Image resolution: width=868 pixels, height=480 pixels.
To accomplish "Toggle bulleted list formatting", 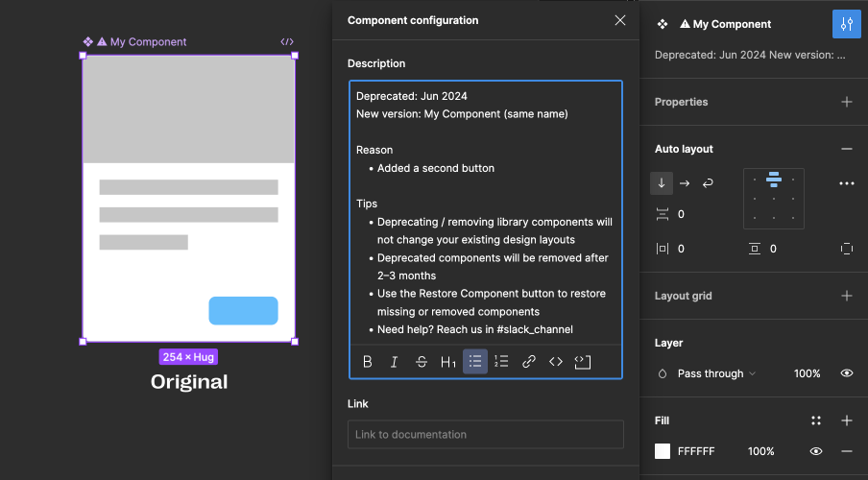I will pos(475,362).
